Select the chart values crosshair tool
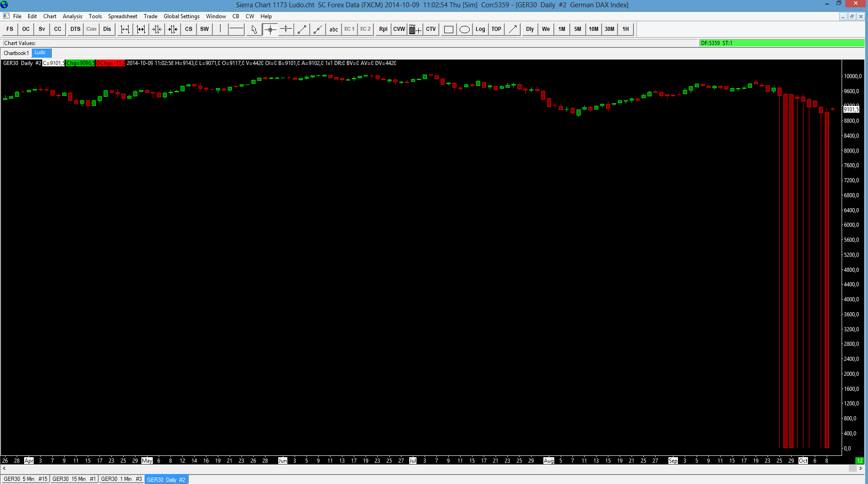868x484 pixels. (x=270, y=29)
